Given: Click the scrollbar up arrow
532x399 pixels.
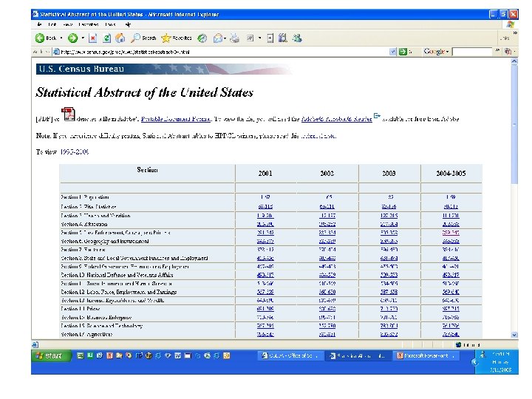Looking at the screenshot, I should tap(514, 61).
